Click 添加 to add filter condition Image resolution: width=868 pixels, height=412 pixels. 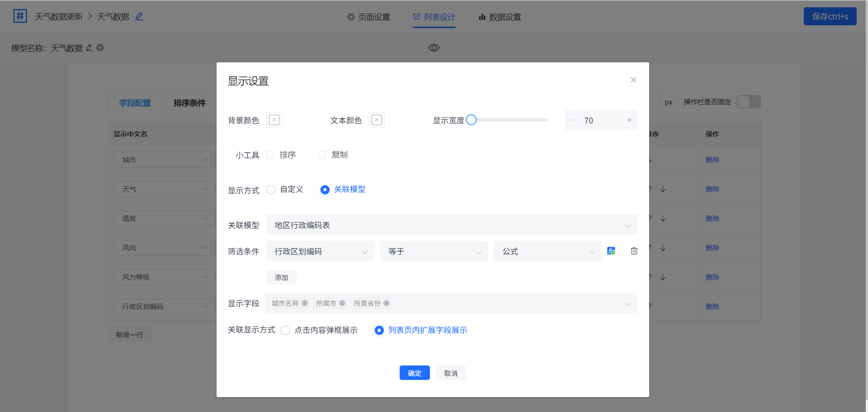[281, 277]
